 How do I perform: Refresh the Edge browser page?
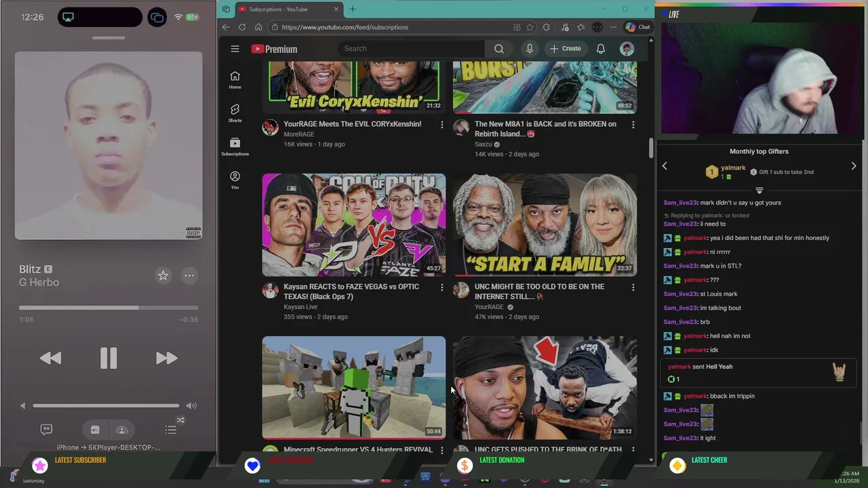coord(242,27)
